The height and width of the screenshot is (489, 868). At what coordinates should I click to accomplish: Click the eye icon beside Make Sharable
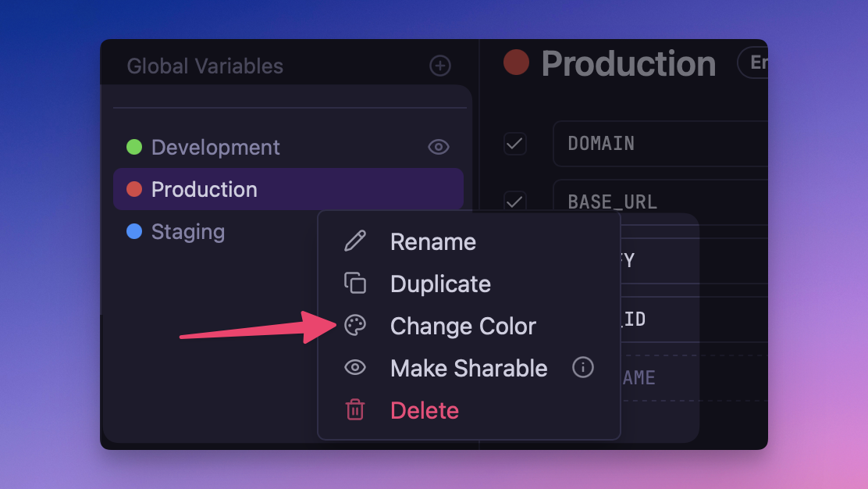(x=355, y=368)
